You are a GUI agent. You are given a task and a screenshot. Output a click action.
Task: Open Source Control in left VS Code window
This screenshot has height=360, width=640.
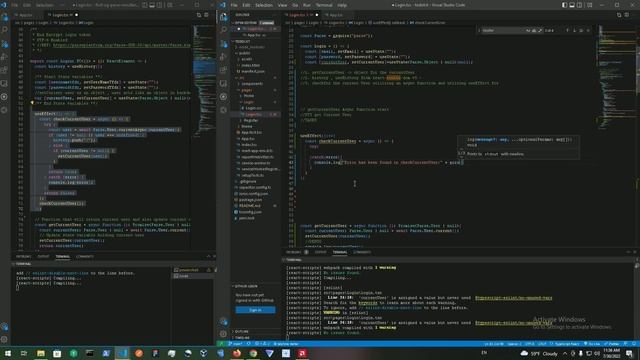pos(4,44)
